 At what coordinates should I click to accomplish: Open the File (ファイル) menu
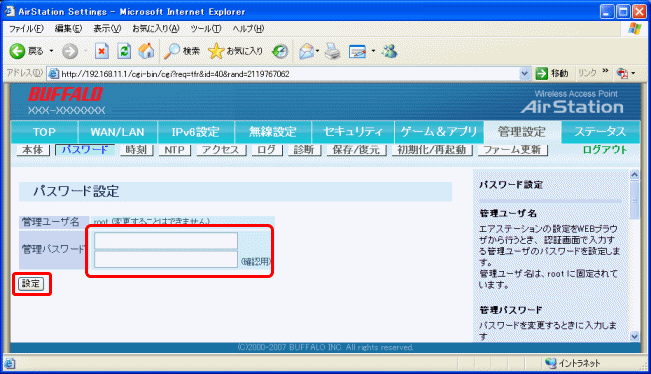pos(26,29)
